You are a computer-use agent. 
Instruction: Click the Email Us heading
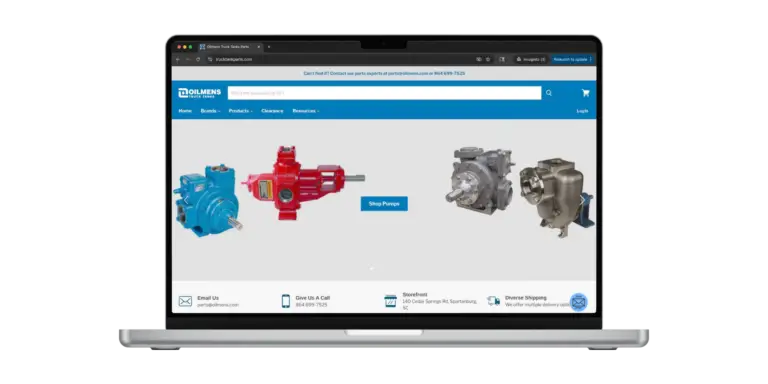(208, 298)
